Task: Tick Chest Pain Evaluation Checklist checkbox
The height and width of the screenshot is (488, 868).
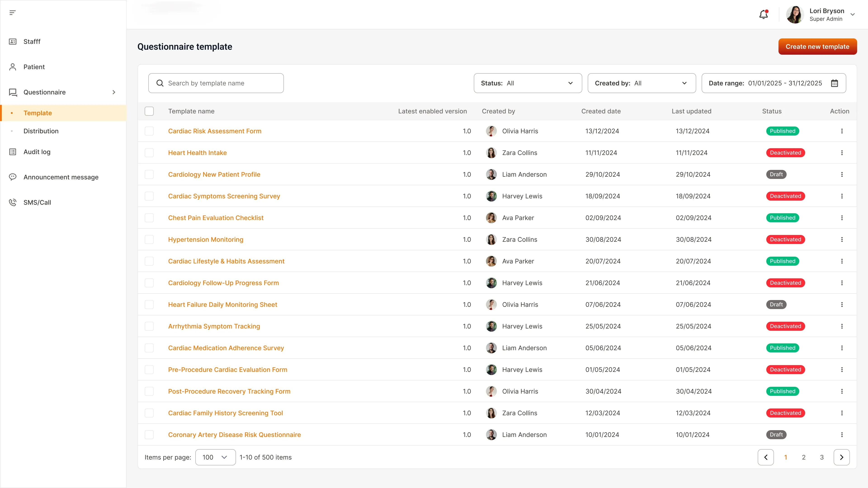Action: [149, 218]
